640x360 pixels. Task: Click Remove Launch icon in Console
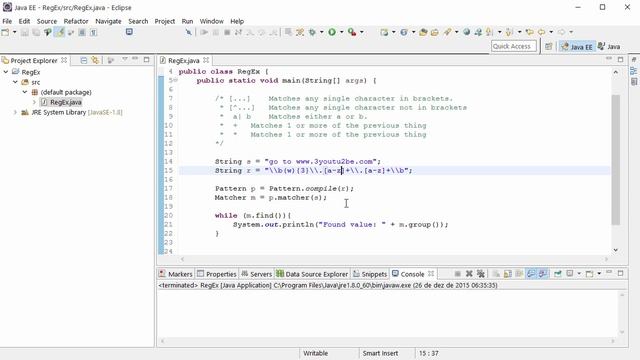[469, 274]
